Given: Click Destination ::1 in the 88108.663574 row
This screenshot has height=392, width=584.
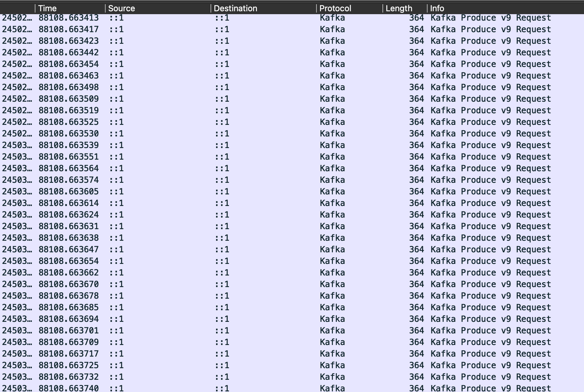Looking at the screenshot, I should click(222, 180).
